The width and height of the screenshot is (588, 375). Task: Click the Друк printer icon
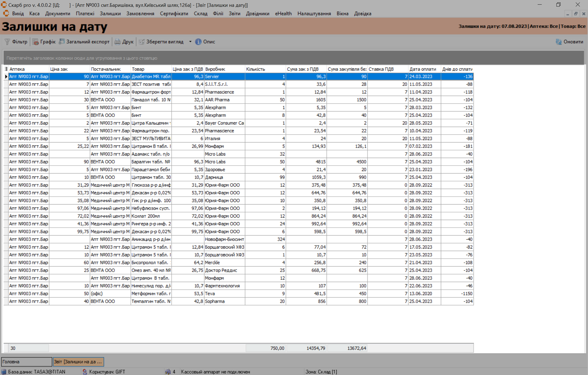pos(118,42)
